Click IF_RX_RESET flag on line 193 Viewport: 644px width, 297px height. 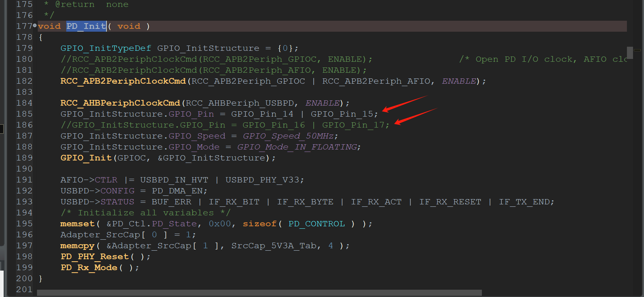(x=450, y=202)
